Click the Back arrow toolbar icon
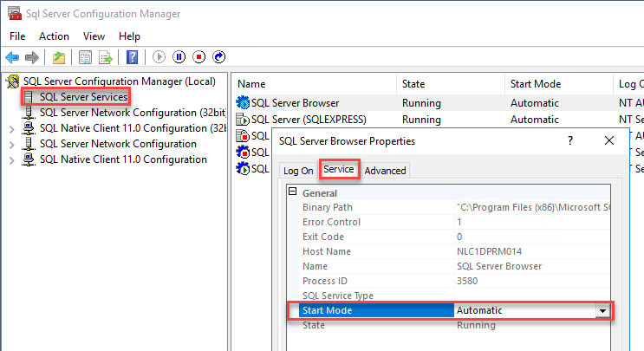The width and height of the screenshot is (644, 351). pyautogui.click(x=12, y=57)
